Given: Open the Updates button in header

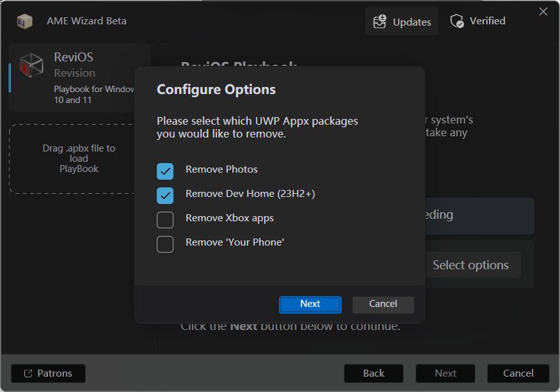Looking at the screenshot, I should click(402, 22).
